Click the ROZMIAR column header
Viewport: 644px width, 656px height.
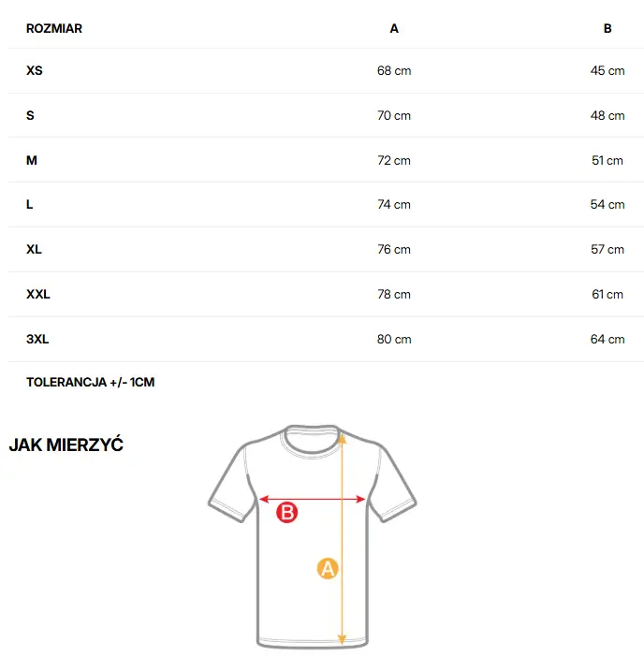pyautogui.click(x=54, y=29)
